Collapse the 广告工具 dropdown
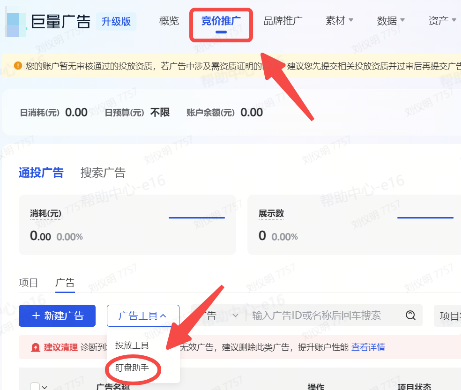This screenshot has height=390, width=461. pyautogui.click(x=143, y=316)
